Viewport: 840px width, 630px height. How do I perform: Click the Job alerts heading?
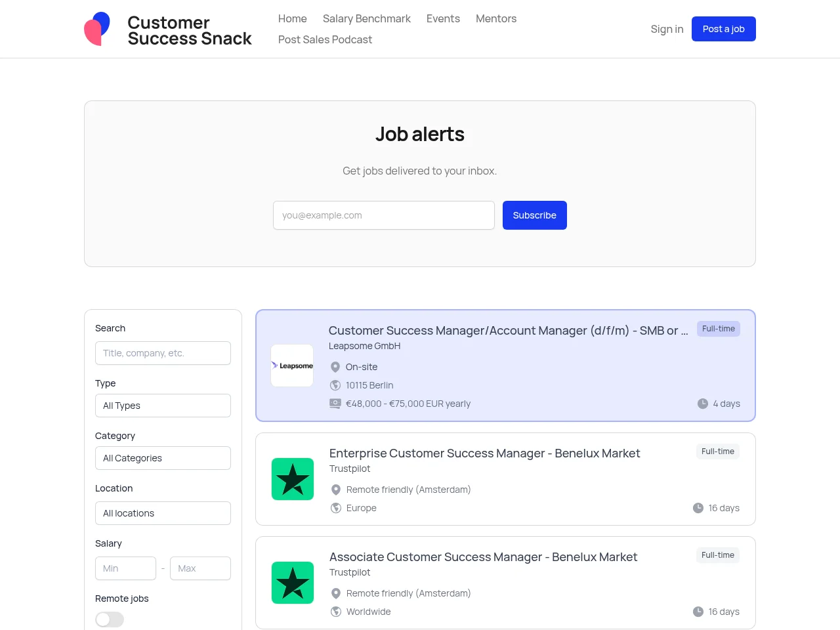pyautogui.click(x=420, y=134)
